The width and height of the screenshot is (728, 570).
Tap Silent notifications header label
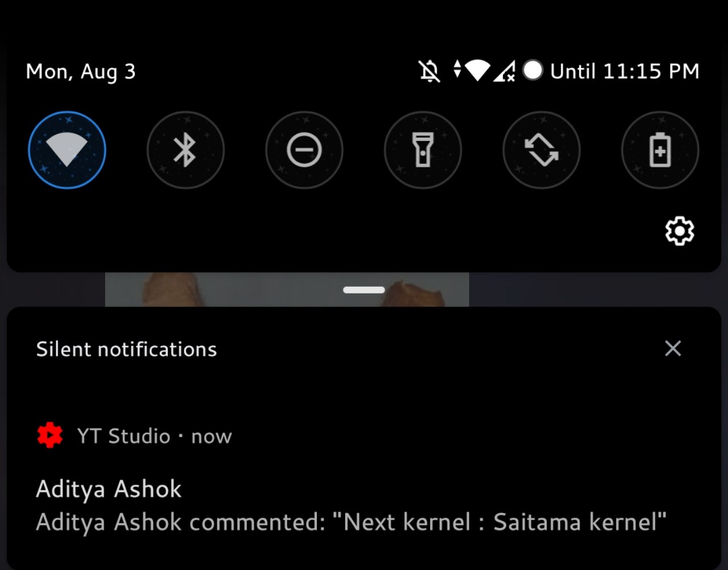click(x=126, y=349)
